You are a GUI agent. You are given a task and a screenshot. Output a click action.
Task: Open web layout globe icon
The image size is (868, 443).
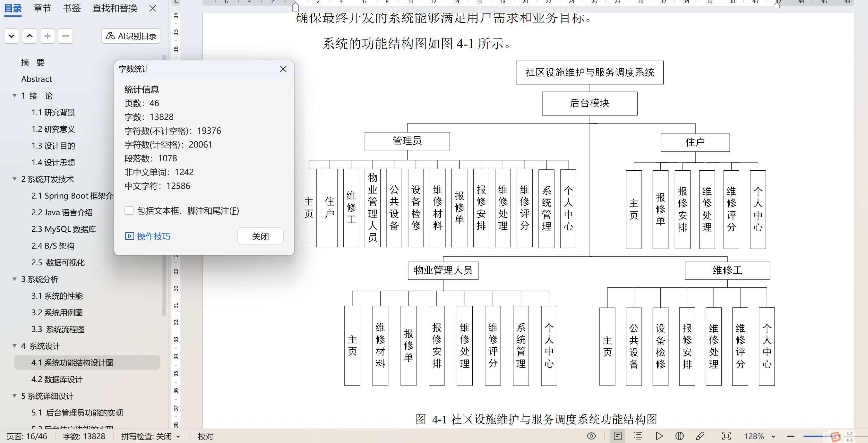pyautogui.click(x=680, y=436)
